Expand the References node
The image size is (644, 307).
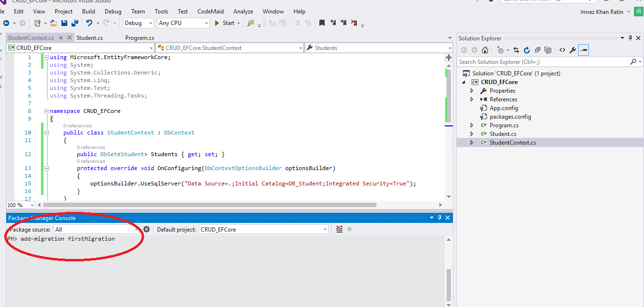point(472,99)
